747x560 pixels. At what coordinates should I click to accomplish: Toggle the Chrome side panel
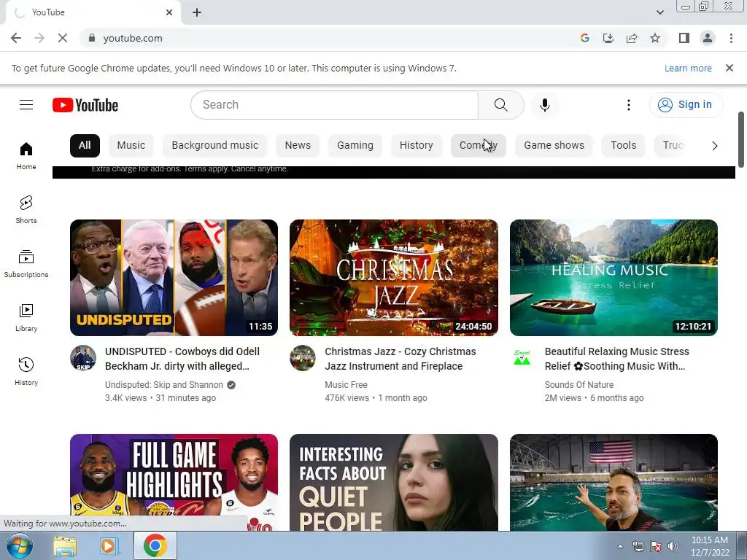[684, 38]
